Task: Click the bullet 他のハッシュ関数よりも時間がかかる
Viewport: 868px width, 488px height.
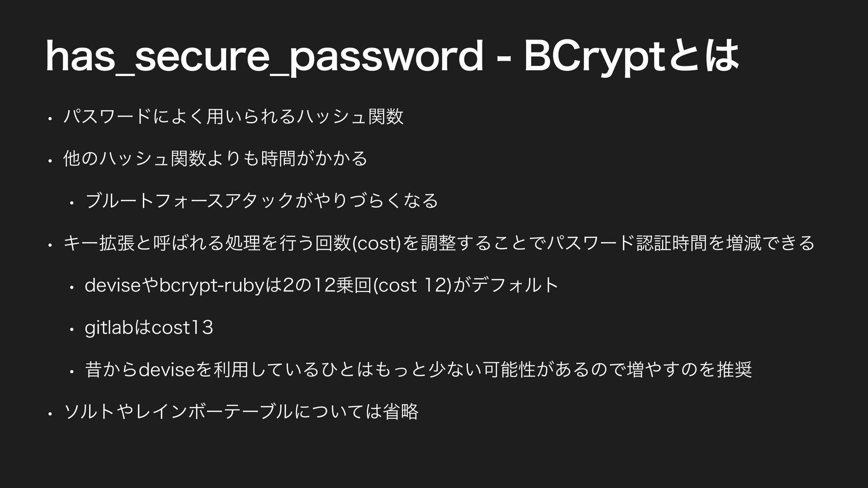Action: click(216, 159)
